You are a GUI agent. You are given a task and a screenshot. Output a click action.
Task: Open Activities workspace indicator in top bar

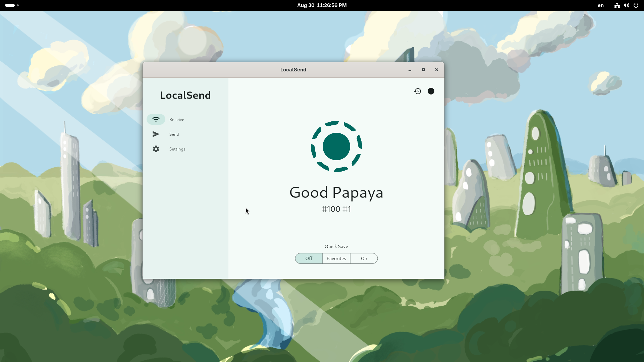(x=12, y=5)
